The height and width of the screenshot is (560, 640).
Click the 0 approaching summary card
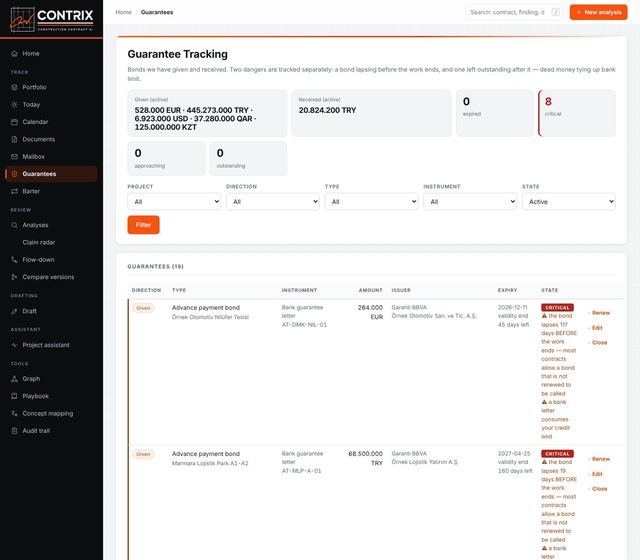tap(167, 158)
